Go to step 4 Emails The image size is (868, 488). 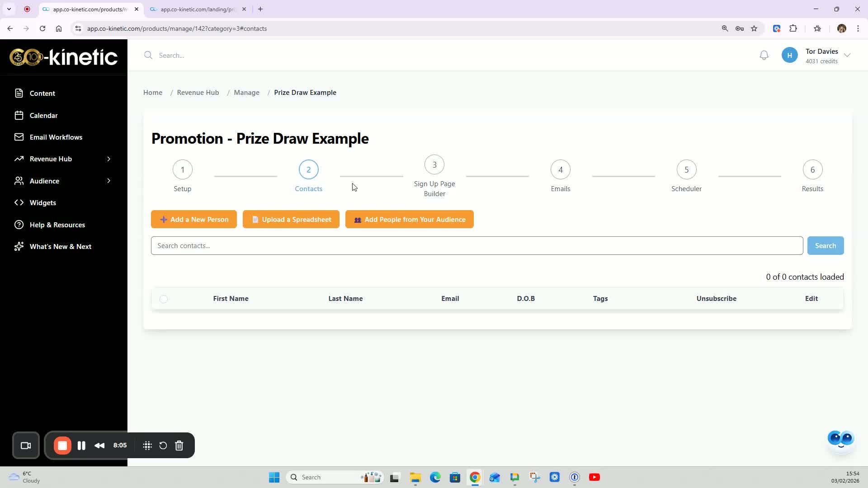tap(561, 170)
